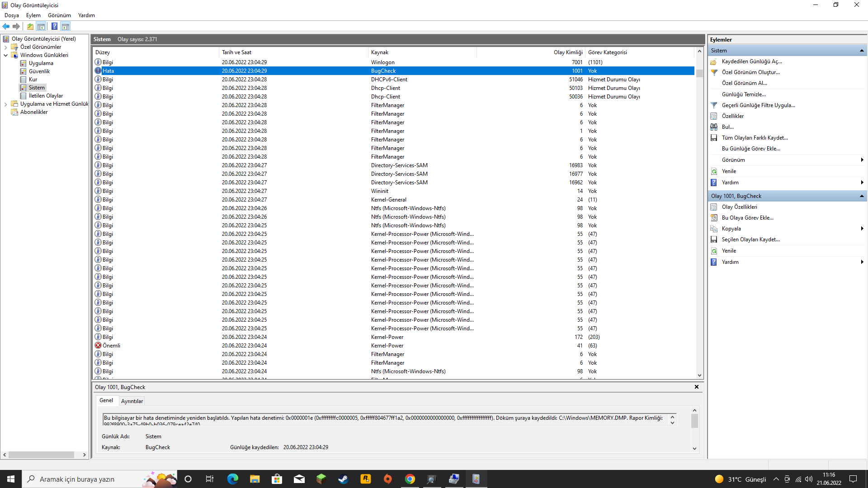Viewport: 868px width, 488px height.
Task: Click Olay Özellikleri action link
Action: tap(739, 207)
